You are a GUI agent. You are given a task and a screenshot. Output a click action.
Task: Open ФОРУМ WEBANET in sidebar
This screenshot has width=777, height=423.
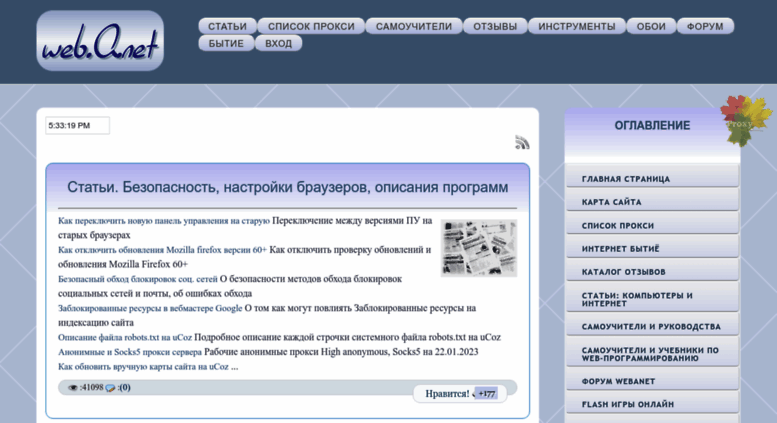point(653,380)
